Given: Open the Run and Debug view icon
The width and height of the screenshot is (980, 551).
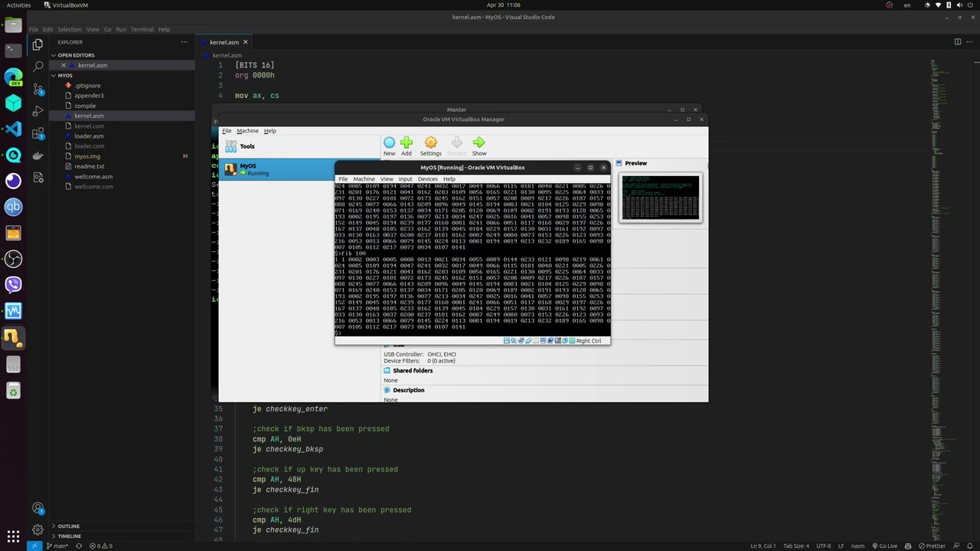Looking at the screenshot, I should click(x=38, y=111).
